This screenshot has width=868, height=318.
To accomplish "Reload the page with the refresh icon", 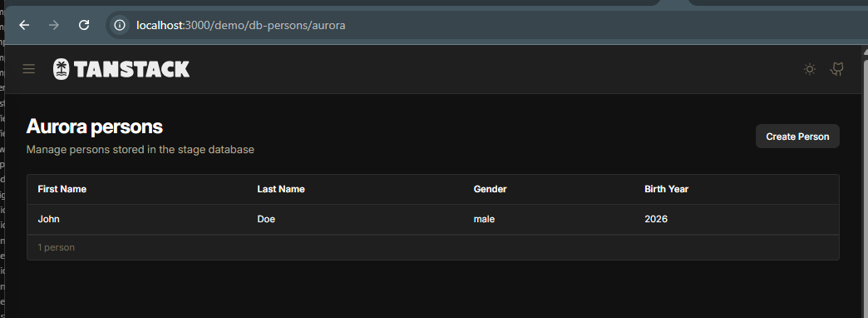I will [x=84, y=25].
